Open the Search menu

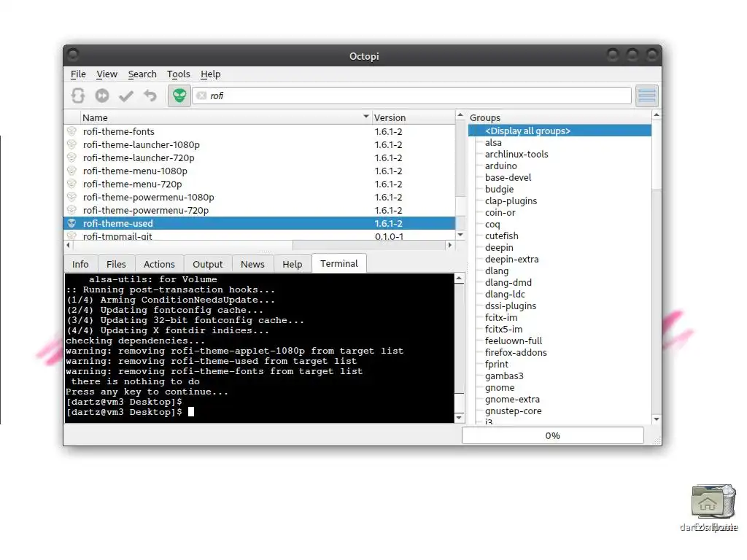[142, 74]
